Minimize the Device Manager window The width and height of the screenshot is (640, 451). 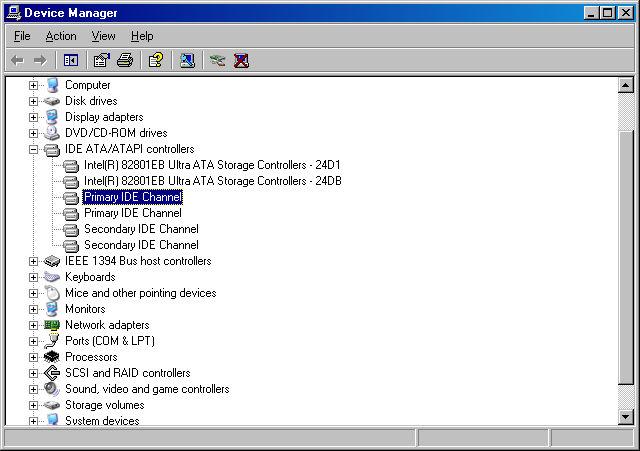click(591, 13)
